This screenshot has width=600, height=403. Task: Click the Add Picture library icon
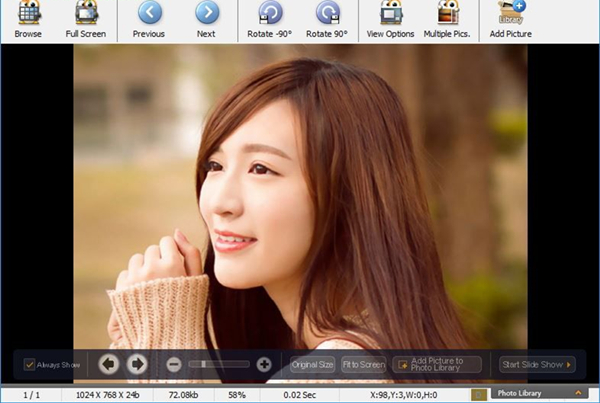[x=511, y=14]
